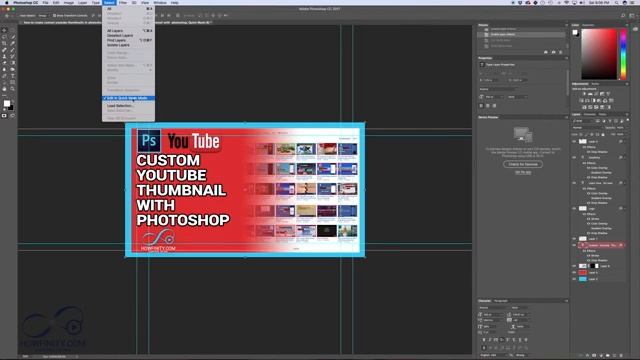The width and height of the screenshot is (640, 360).
Task: Select the Eyedropper tool
Action: (x=13, y=43)
